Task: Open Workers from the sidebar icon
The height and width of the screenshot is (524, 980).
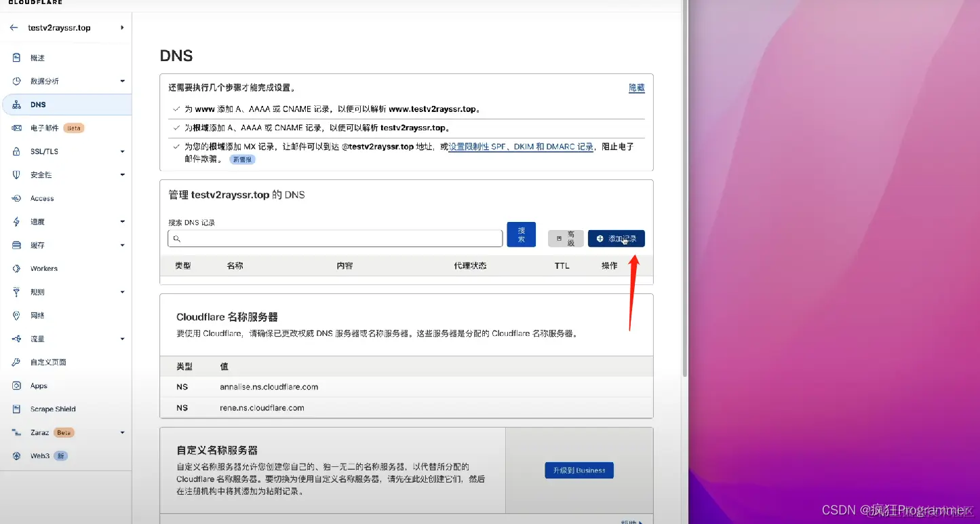Action: [16, 268]
